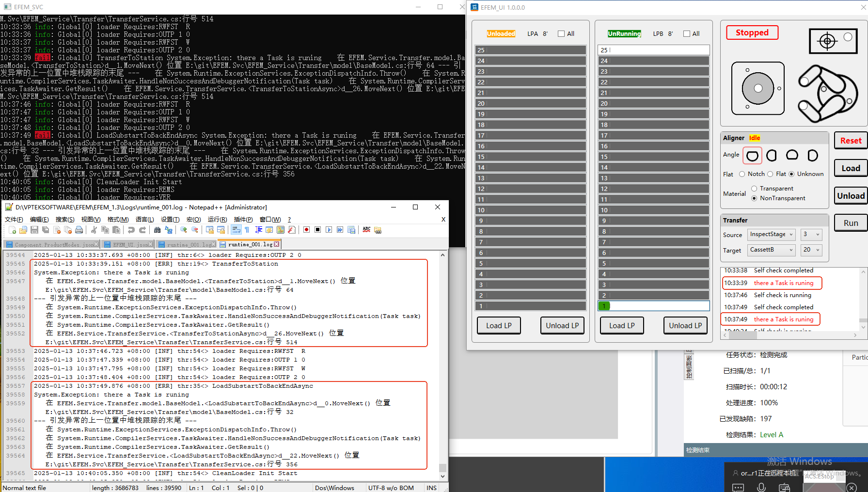
Task: Click the macro Playback icon
Action: (329, 230)
